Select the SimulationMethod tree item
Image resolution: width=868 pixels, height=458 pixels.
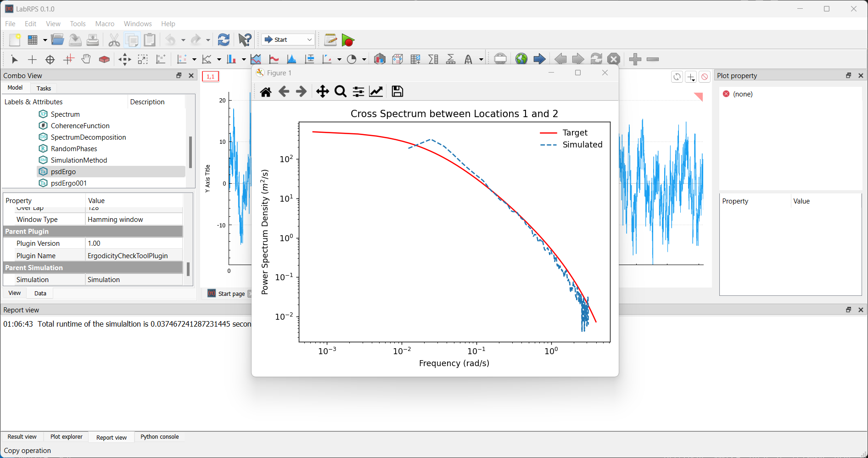78,160
